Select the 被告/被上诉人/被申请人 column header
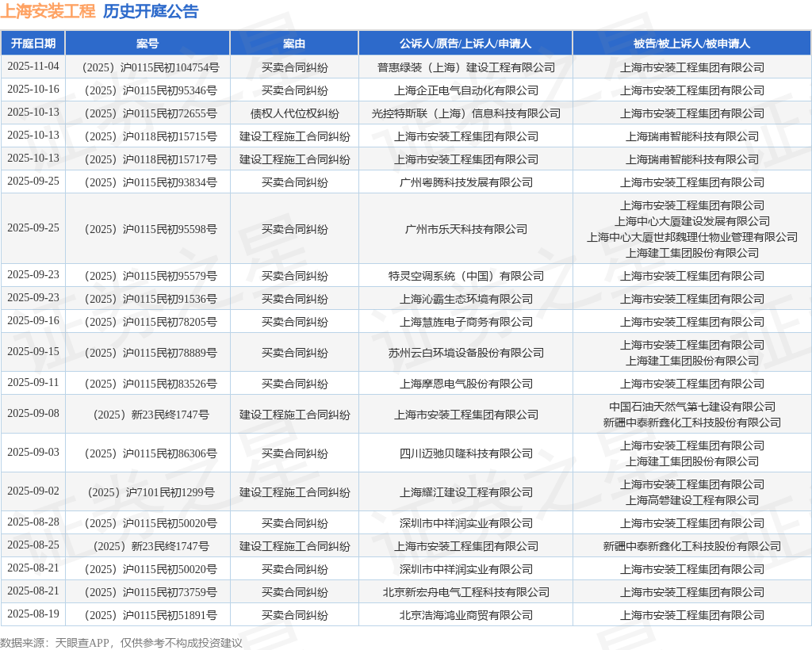The height and width of the screenshot is (650, 812). click(x=691, y=44)
